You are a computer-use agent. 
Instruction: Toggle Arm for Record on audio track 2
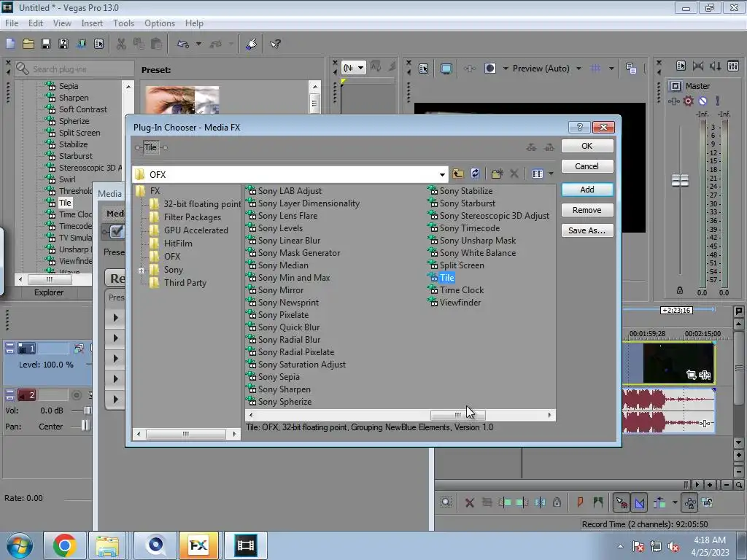(x=76, y=395)
